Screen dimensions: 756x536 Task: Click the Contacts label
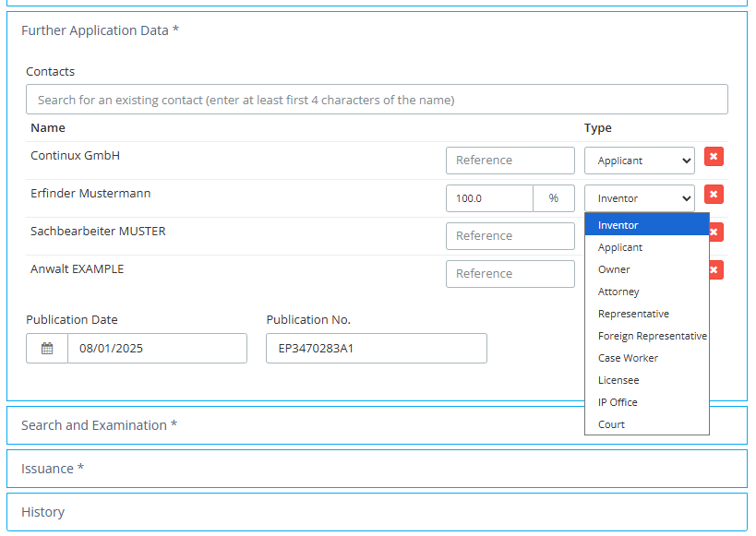(51, 71)
